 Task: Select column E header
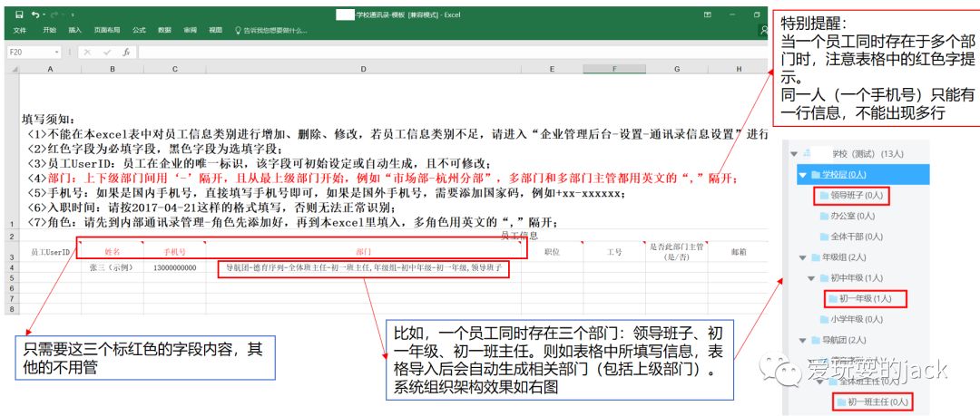(x=553, y=69)
